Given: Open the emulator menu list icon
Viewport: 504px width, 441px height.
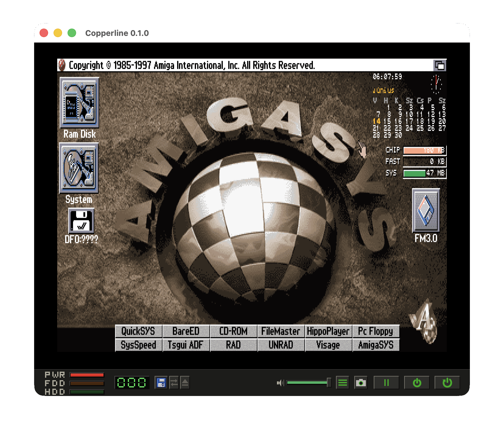Looking at the screenshot, I should coord(343,383).
